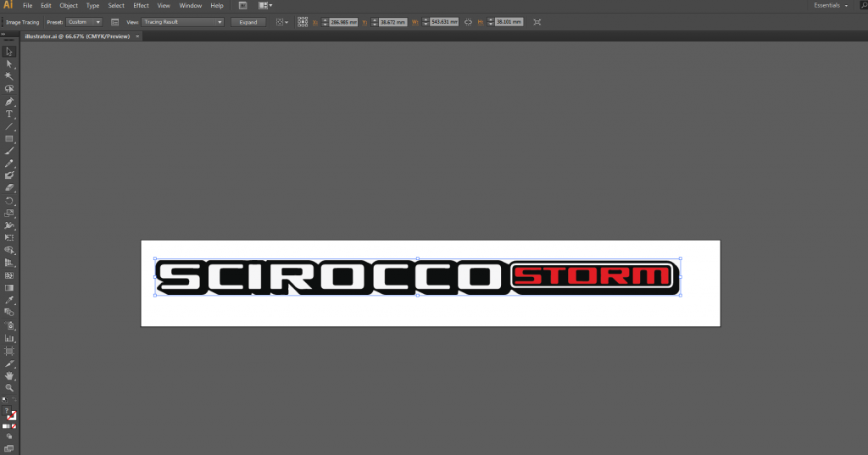Close the illustrator.ai document tab
This screenshot has height=455, width=868.
pyautogui.click(x=137, y=36)
